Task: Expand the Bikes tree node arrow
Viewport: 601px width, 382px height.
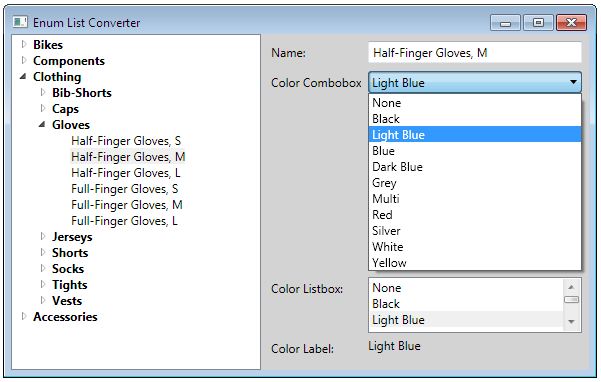Action: (x=24, y=44)
